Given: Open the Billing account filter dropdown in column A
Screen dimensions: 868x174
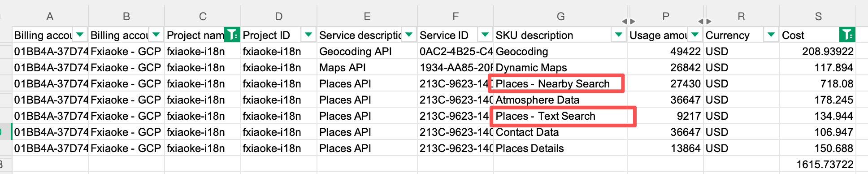Looking at the screenshot, I should pyautogui.click(x=80, y=35).
